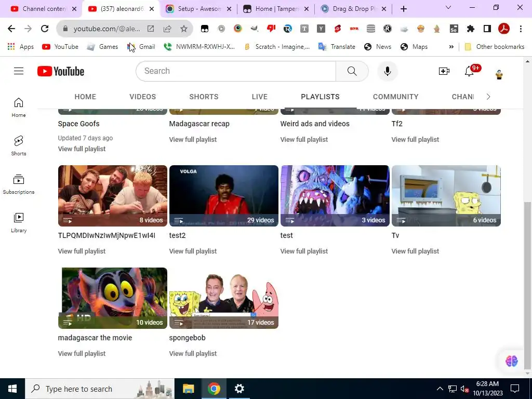Click the search magnifier button
Viewport: 532px width, 399px height.
tap(352, 71)
